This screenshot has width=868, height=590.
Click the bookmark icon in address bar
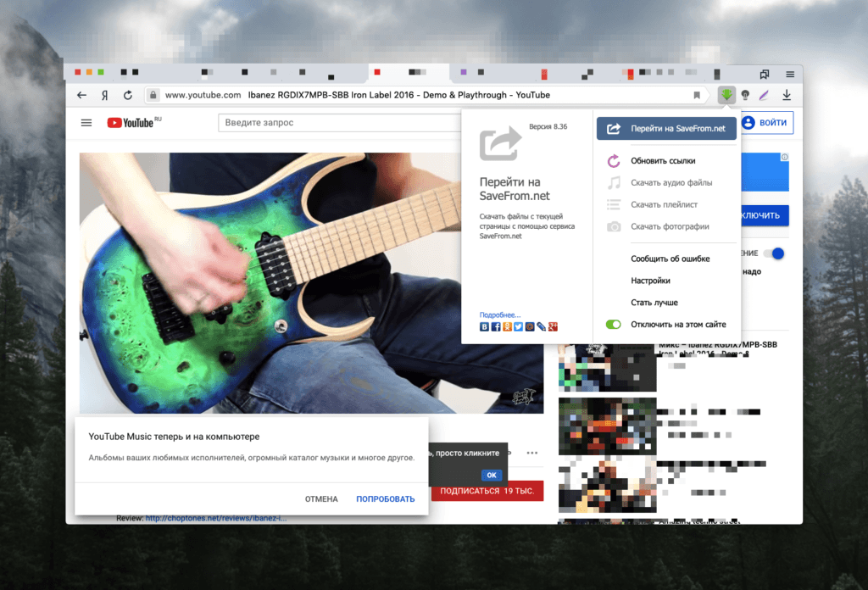click(697, 95)
